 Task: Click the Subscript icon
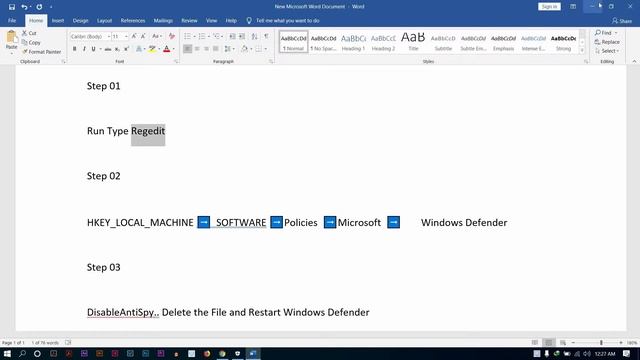point(117,49)
